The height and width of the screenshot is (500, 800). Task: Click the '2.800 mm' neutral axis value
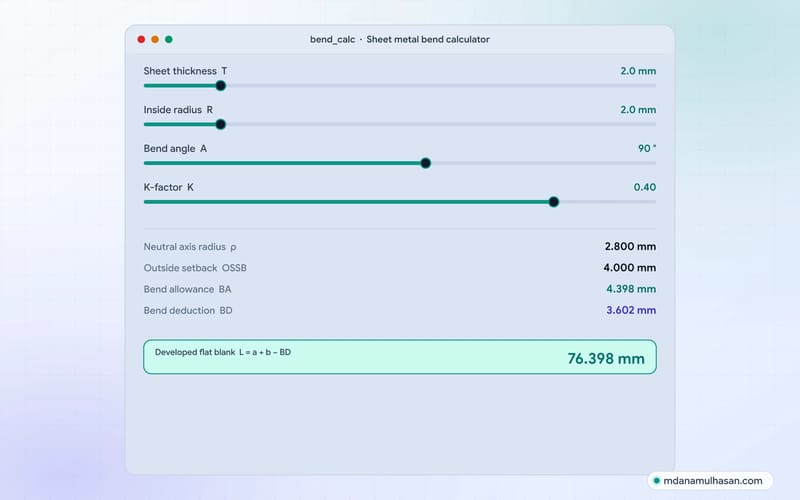(630, 246)
